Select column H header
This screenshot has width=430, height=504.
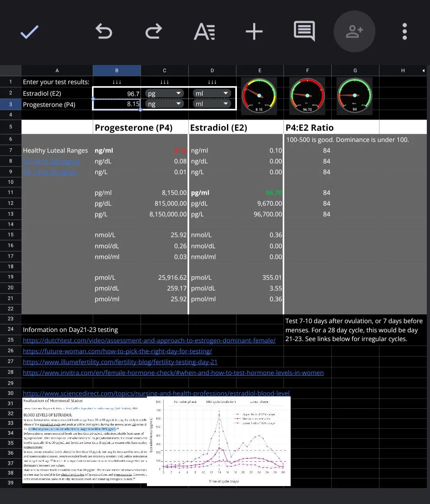pos(403,71)
